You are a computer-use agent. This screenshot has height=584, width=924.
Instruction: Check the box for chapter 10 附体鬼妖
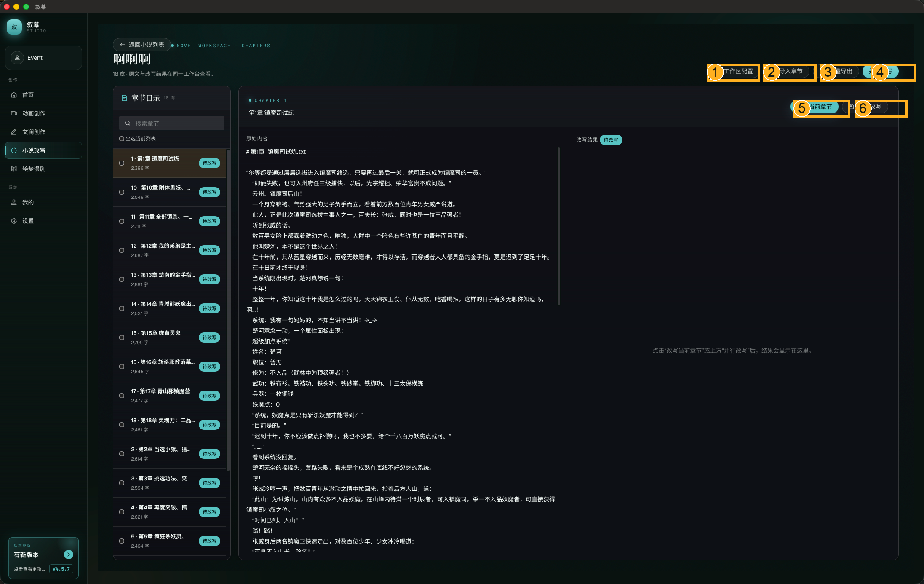point(122,192)
